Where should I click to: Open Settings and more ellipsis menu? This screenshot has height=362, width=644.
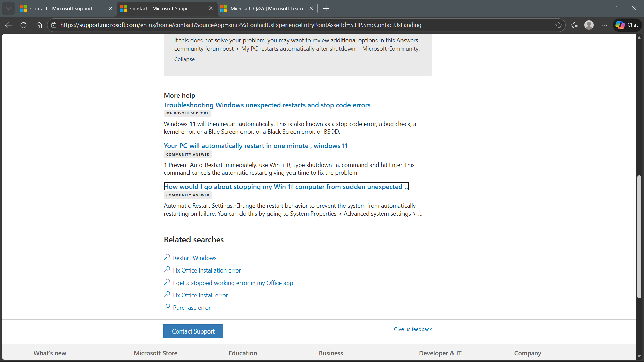pyautogui.click(x=604, y=25)
